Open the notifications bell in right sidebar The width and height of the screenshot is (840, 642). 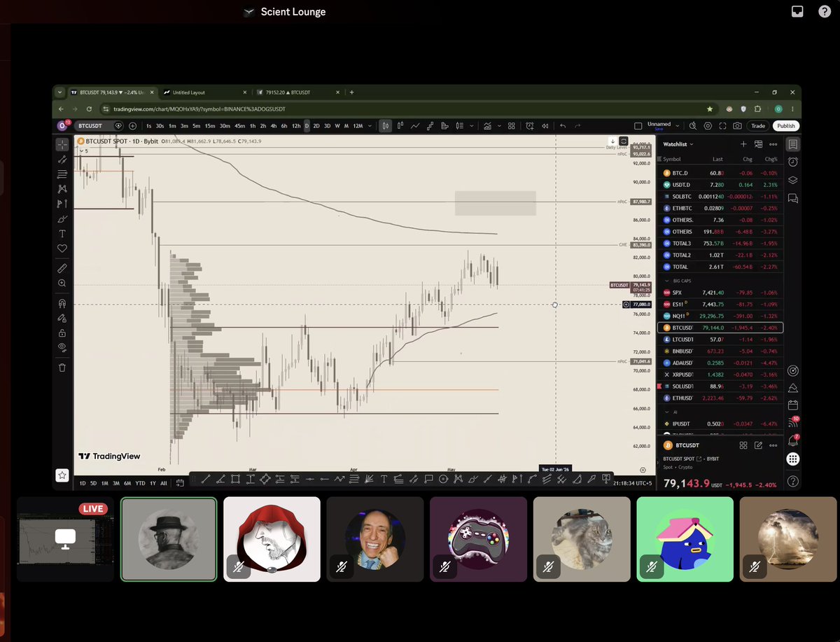tap(792, 441)
